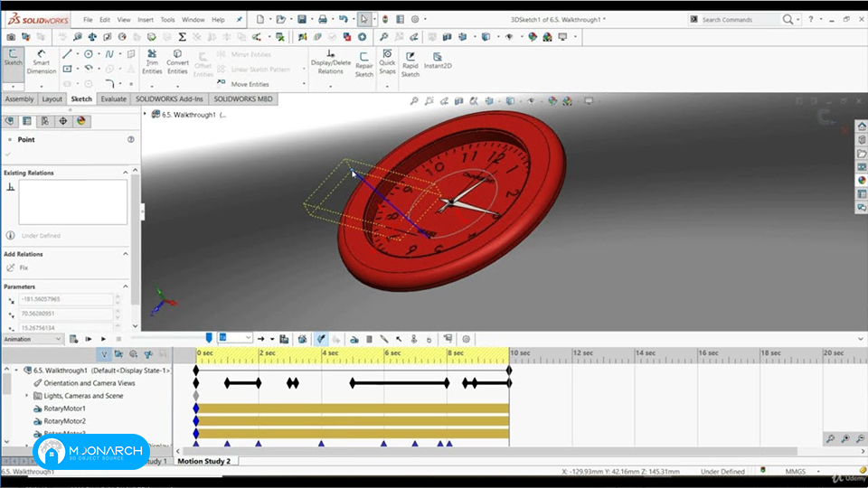Open the DisplayManager tab

click(81, 121)
